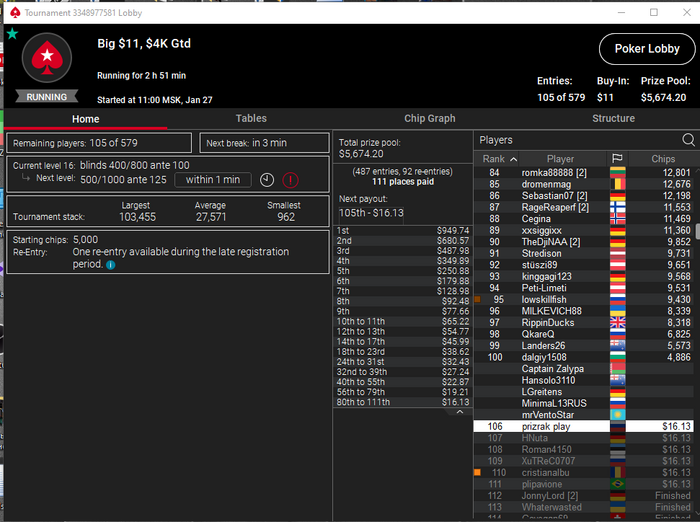The width and height of the screenshot is (700, 522).
Task: Click the clock icon beside next level
Action: tap(267, 180)
